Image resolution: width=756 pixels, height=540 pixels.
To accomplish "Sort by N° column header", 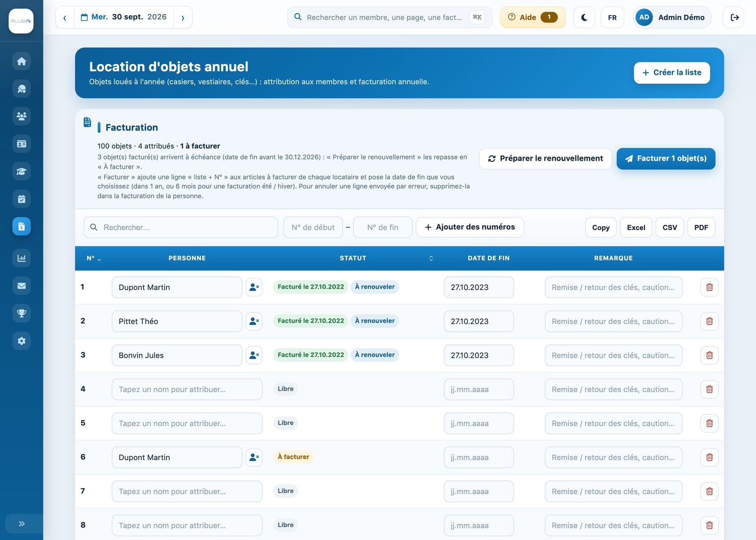I will click(x=93, y=258).
